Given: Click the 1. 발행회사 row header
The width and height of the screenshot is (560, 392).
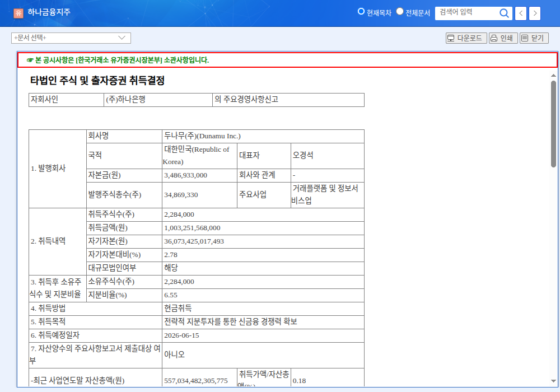Looking at the screenshot, I should [58, 169].
